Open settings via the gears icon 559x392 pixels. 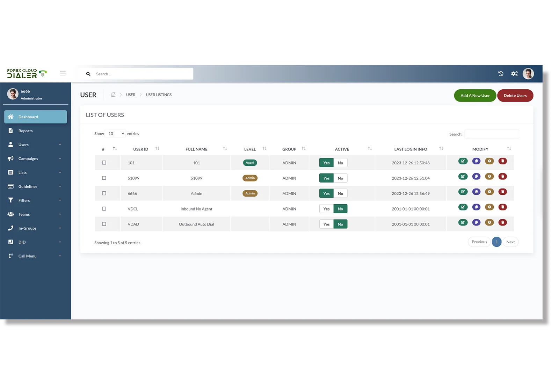(x=514, y=73)
